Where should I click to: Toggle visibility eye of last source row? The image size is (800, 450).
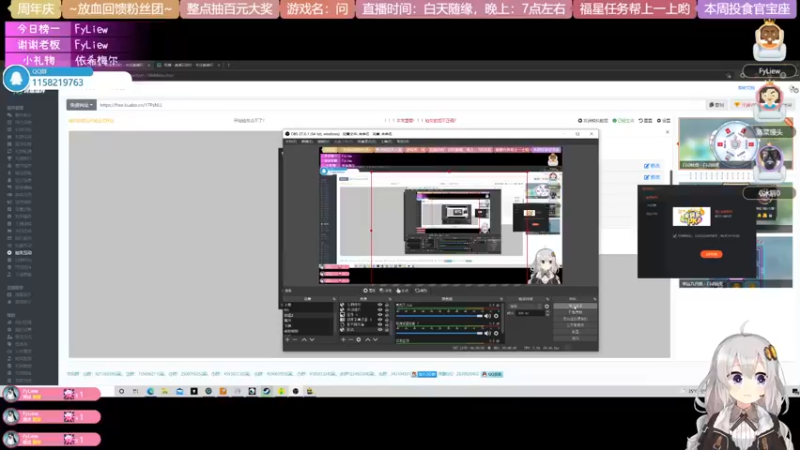380,329
